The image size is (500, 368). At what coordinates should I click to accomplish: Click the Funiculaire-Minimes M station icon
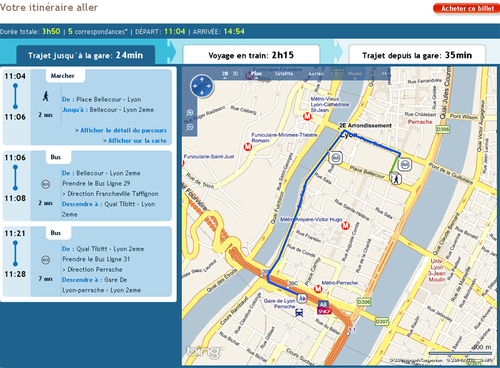point(248,146)
